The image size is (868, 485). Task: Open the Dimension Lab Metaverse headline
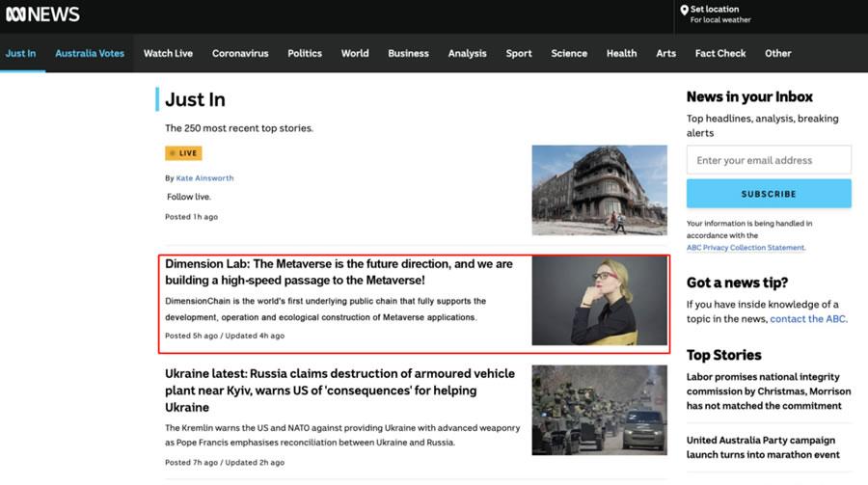339,272
